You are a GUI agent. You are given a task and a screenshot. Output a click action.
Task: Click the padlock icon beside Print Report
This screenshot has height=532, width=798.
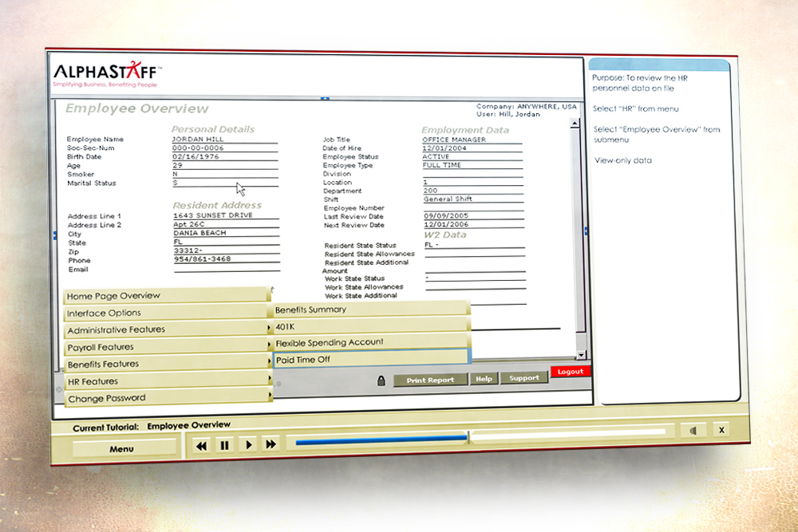[381, 380]
